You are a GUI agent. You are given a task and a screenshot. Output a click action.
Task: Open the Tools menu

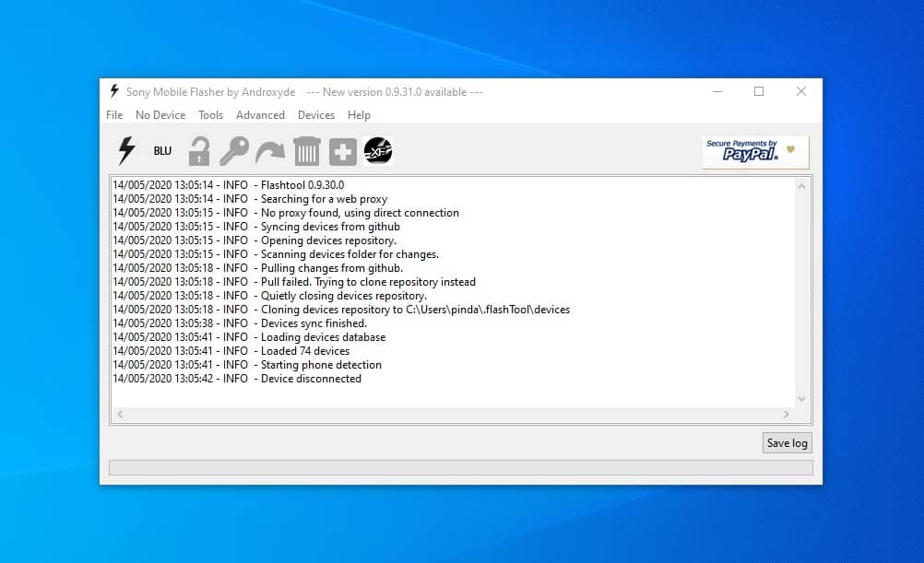click(x=210, y=114)
